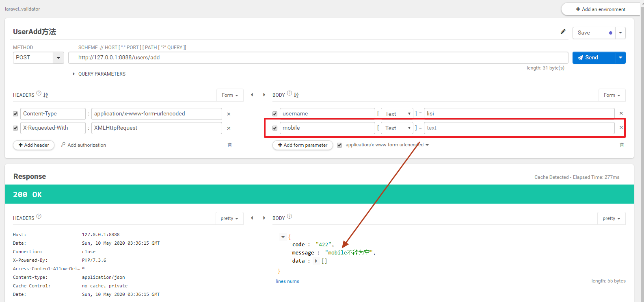
Task: Open the body content-type dropdown arrow
Action: pyautogui.click(x=427, y=145)
